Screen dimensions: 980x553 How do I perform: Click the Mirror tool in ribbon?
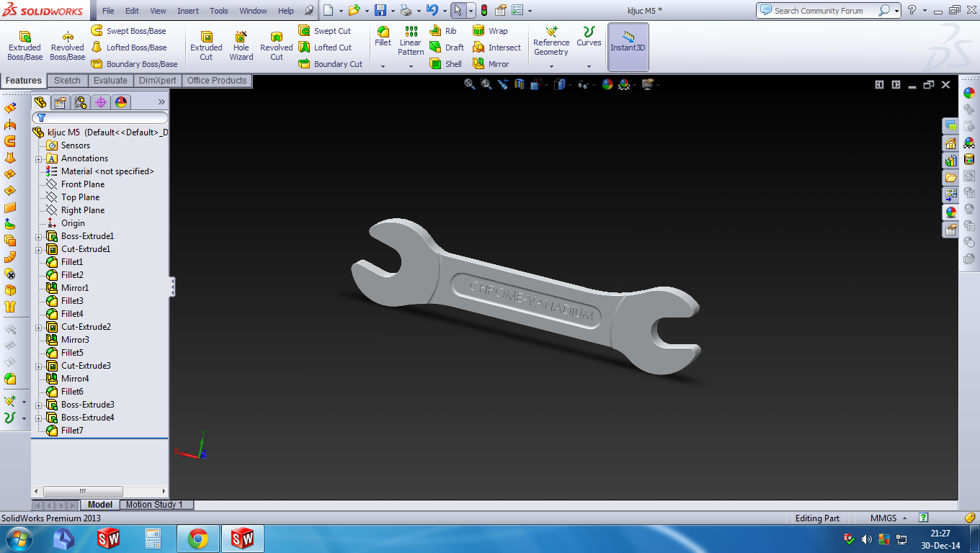tap(491, 64)
